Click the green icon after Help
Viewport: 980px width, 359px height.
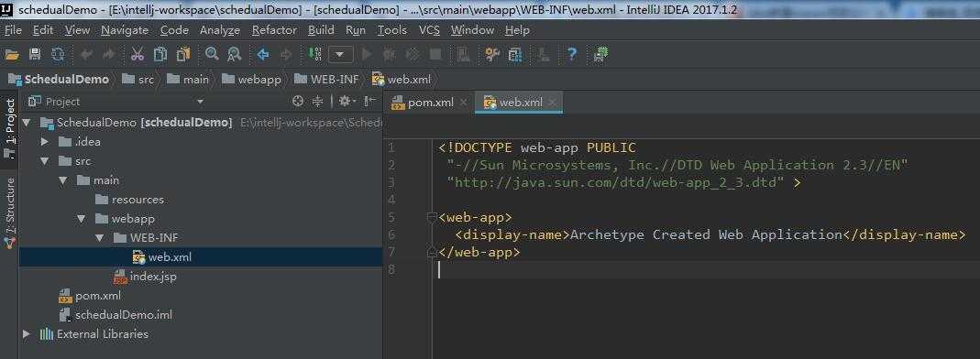600,55
